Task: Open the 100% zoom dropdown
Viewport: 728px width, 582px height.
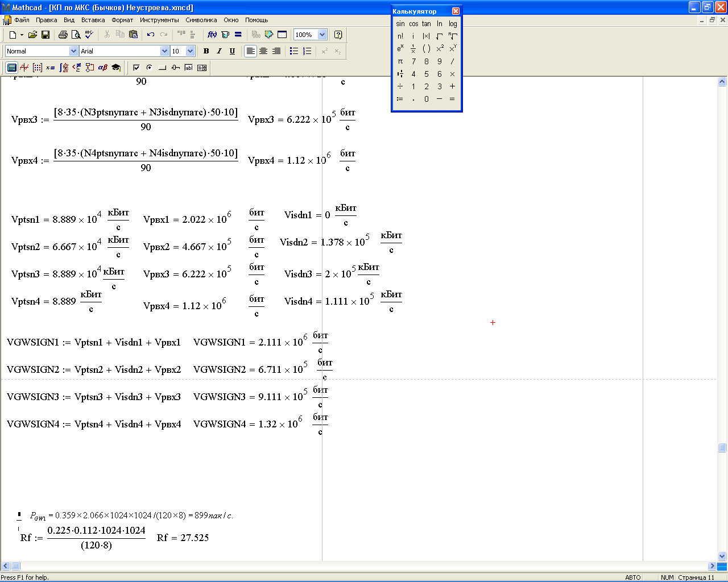Action: click(322, 35)
